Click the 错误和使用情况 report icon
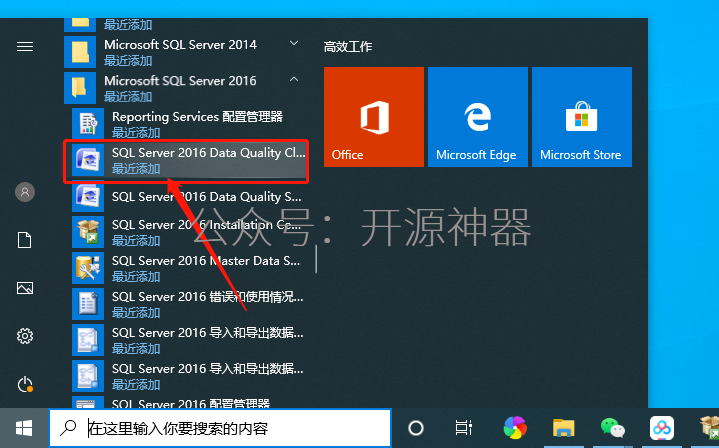719x448 pixels. pyautogui.click(x=88, y=304)
